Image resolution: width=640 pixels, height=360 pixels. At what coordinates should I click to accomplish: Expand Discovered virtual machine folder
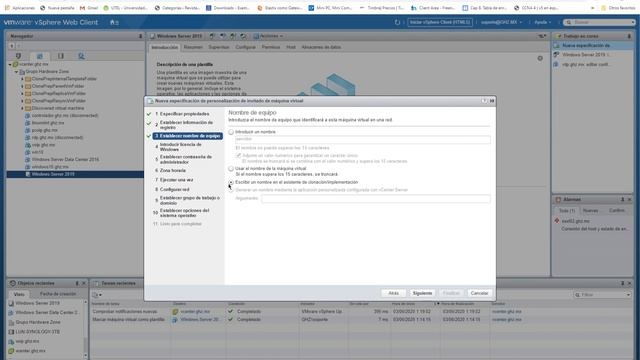pos(22,108)
